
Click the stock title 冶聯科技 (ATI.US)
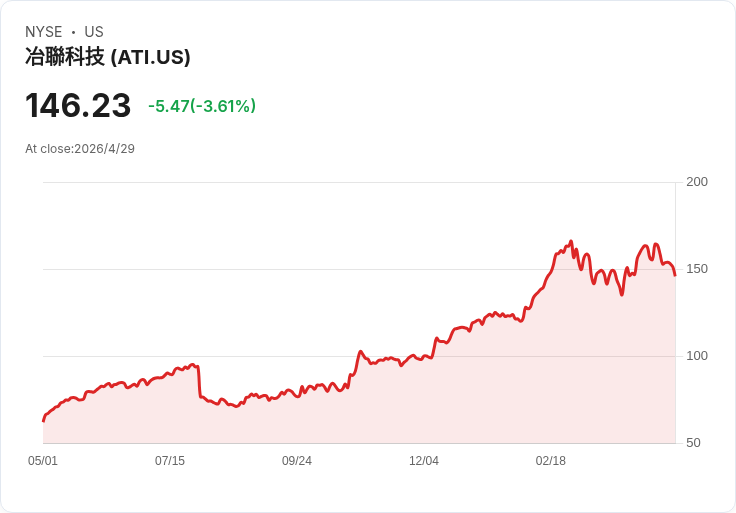coord(107,57)
